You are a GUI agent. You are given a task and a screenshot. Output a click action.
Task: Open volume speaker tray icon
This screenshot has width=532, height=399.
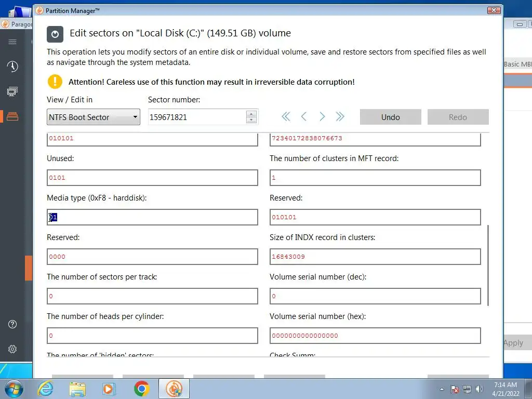(480, 389)
